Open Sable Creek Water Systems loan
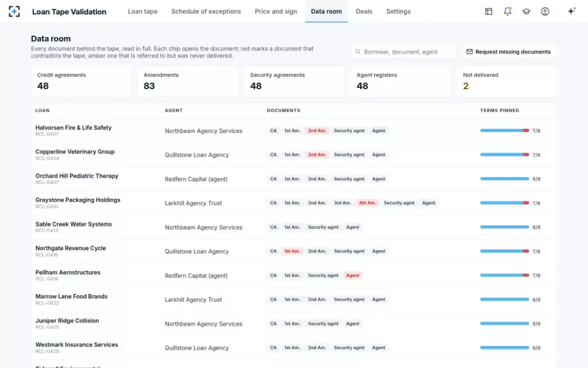Viewport: 588px width, 368px height. [73, 224]
